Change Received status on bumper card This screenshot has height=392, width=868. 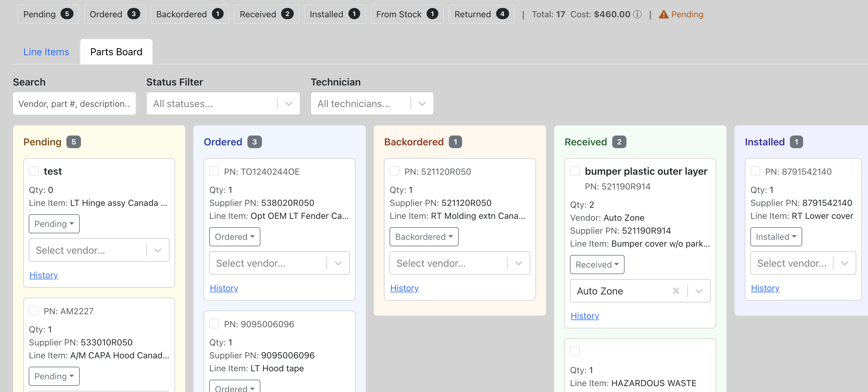click(x=597, y=265)
